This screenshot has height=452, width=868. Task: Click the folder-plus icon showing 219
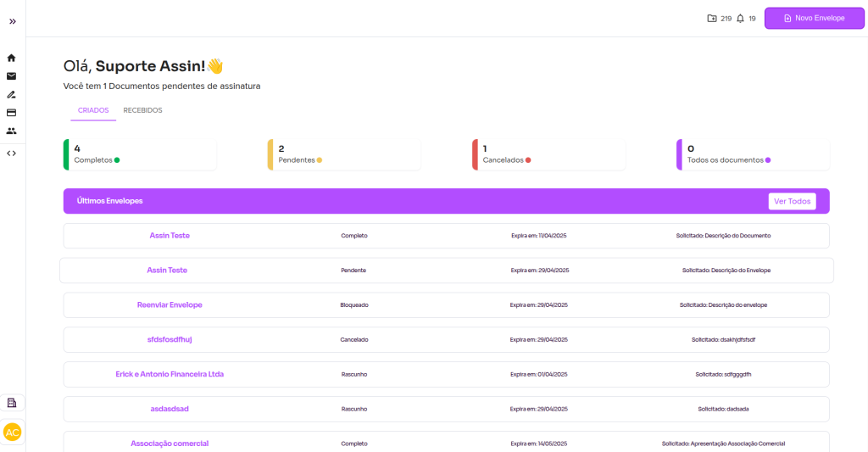point(712,19)
